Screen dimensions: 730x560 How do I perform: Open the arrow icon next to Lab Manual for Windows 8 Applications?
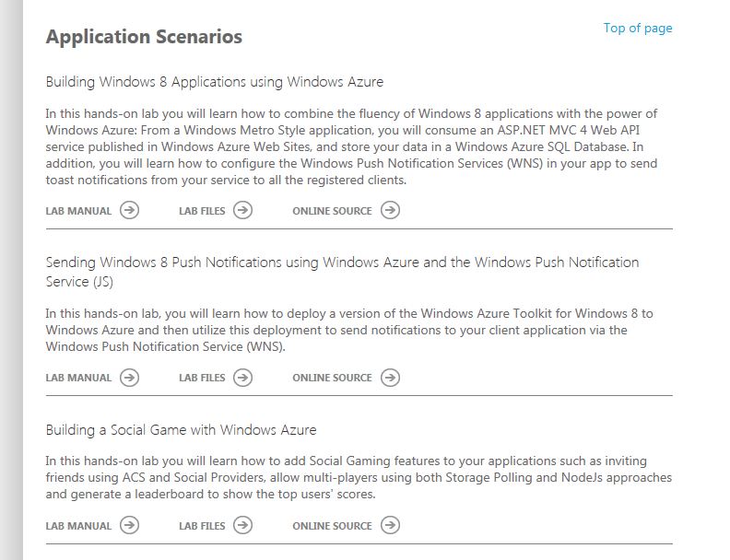129,210
